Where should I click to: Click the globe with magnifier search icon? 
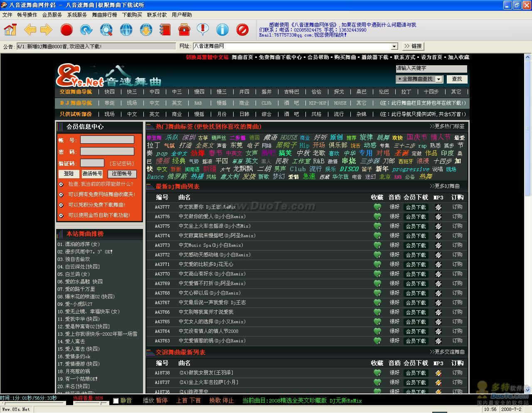click(106, 29)
